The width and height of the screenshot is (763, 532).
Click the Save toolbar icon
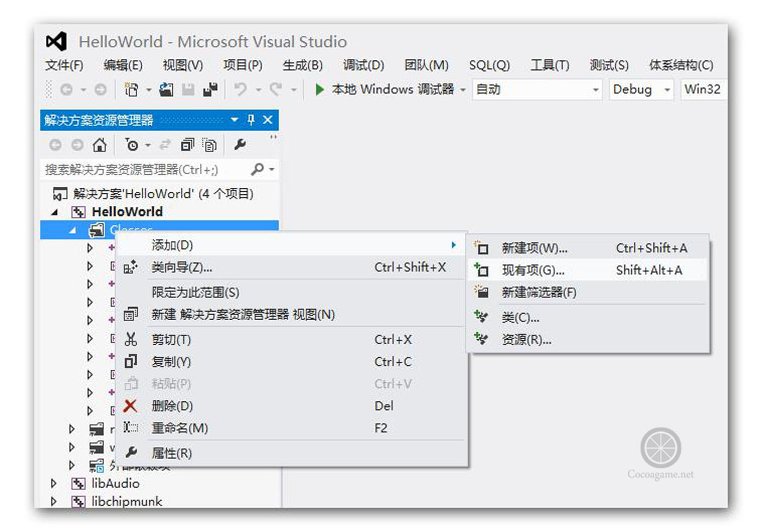pyautogui.click(x=188, y=89)
